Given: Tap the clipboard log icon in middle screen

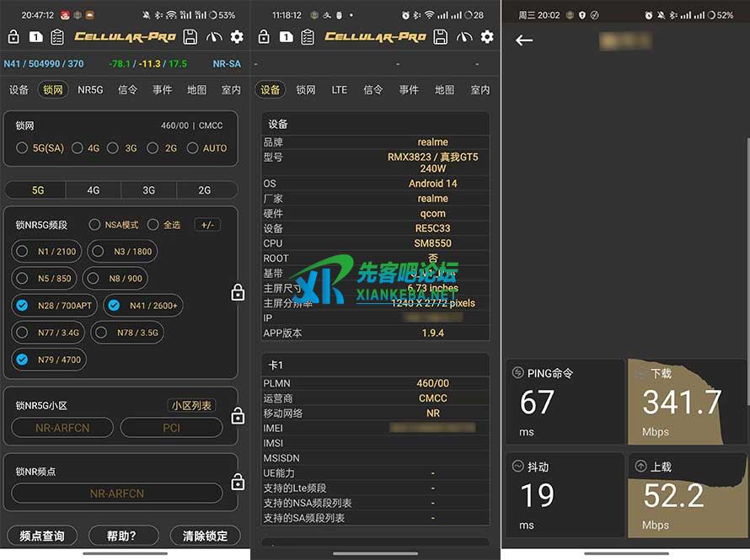Looking at the screenshot, I should (x=308, y=37).
